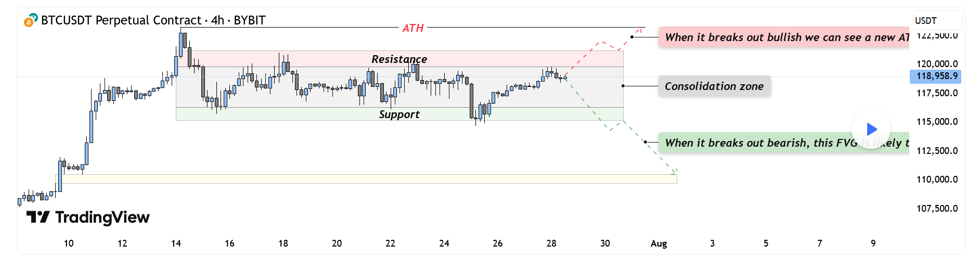Viewport: 980px width, 258px height.
Task: Click date 28 on the time axis
Action: pos(551,243)
